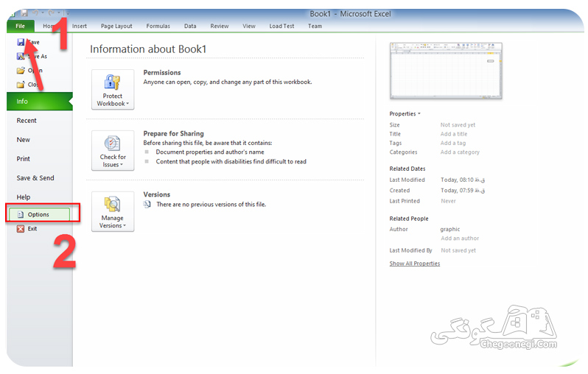Click the Permissions heading text
Screen dimensions: 588x374
(x=162, y=72)
